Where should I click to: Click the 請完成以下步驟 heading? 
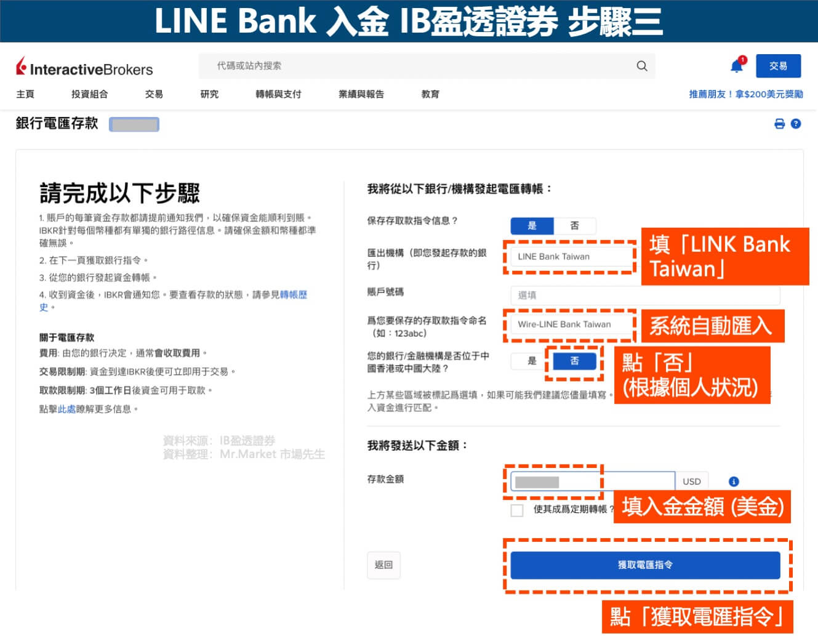(119, 193)
